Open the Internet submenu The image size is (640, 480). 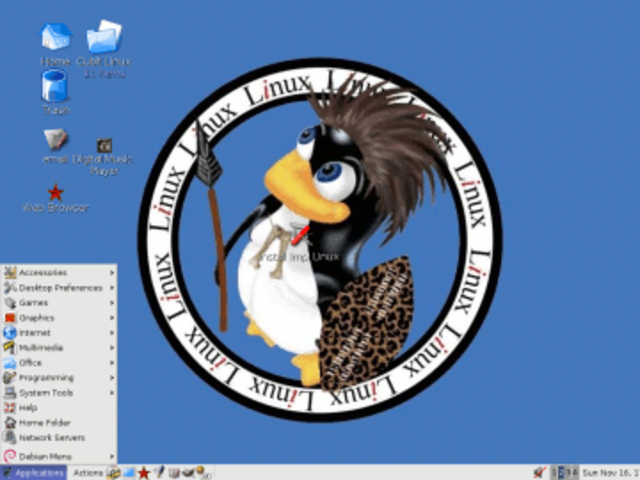point(59,333)
